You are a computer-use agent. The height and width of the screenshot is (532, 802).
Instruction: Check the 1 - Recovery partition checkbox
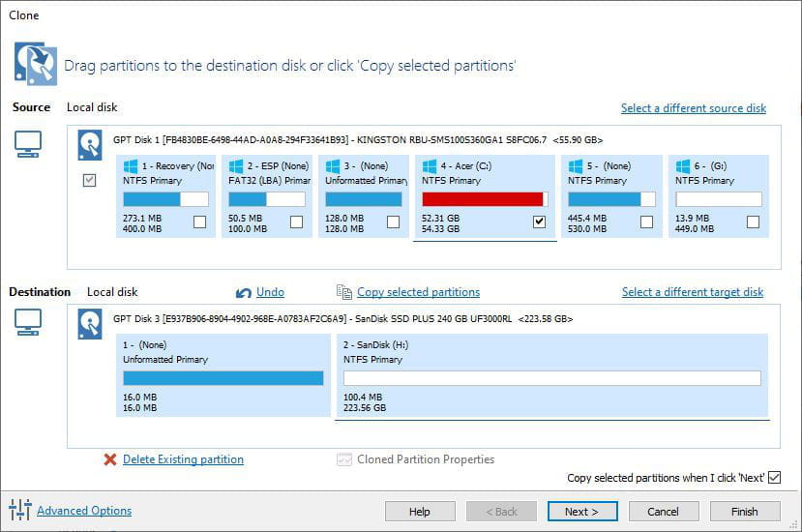click(200, 222)
